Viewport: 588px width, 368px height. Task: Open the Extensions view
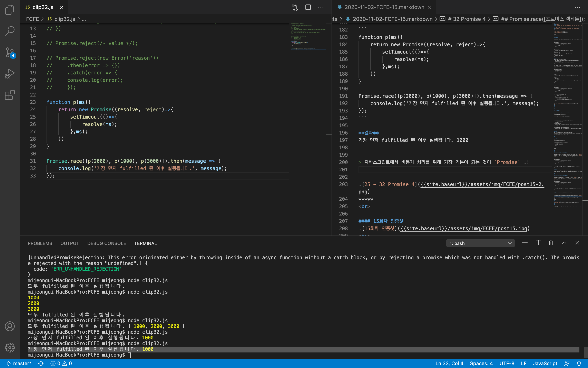click(10, 95)
